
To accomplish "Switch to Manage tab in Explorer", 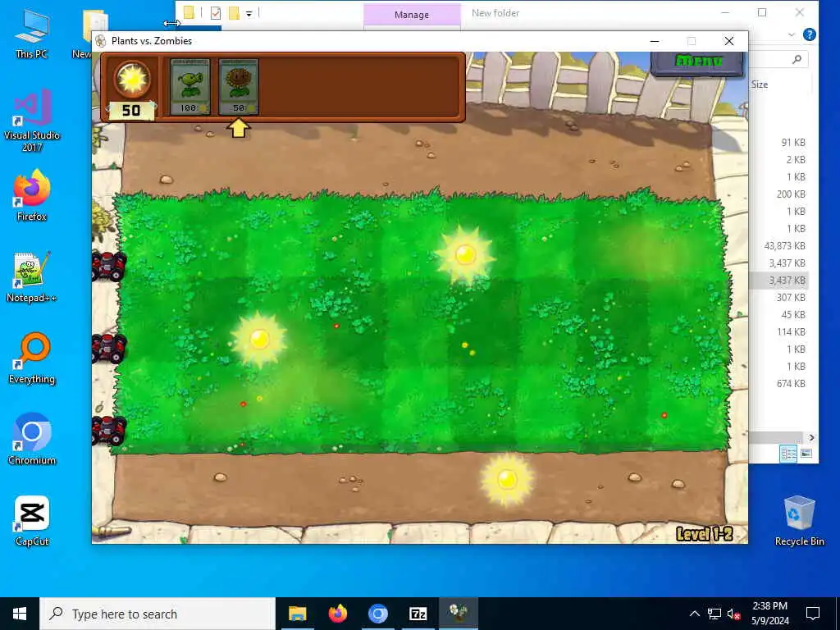I will (412, 15).
